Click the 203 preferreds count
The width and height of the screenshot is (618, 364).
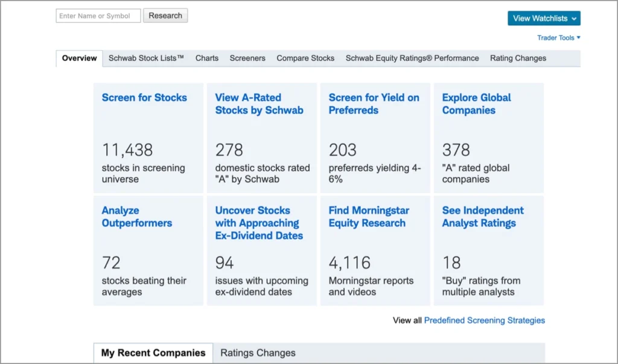click(343, 150)
